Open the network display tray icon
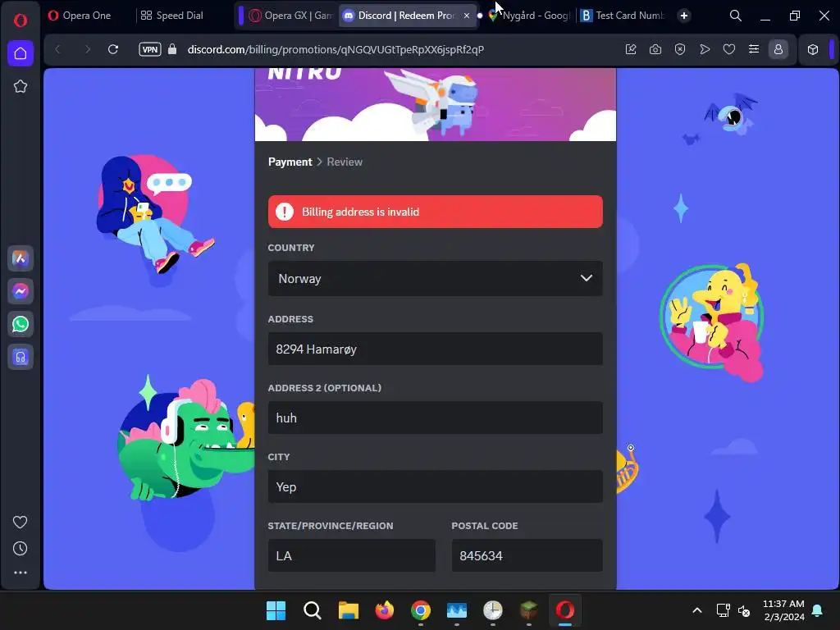The image size is (840, 630). [724, 609]
